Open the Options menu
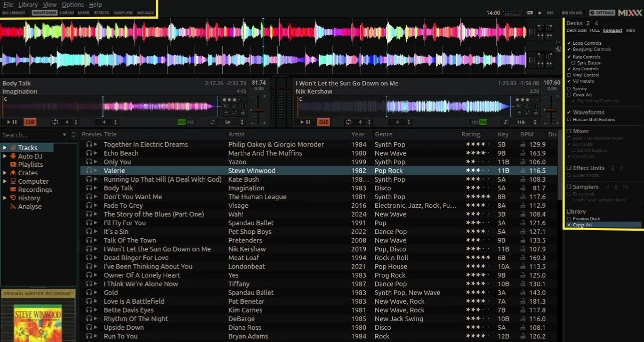Image resolution: width=644 pixels, height=342 pixels. [x=73, y=4]
